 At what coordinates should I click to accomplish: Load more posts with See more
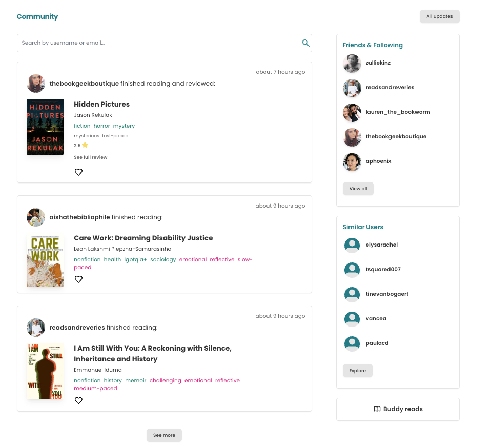point(164,435)
